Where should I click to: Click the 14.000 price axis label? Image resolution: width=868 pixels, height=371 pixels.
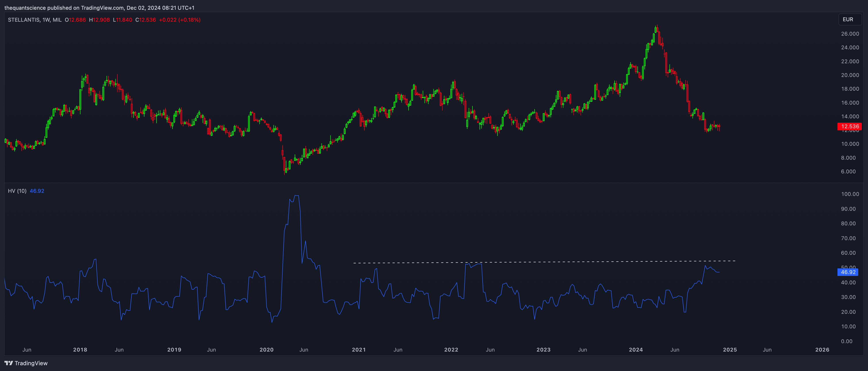pos(850,117)
